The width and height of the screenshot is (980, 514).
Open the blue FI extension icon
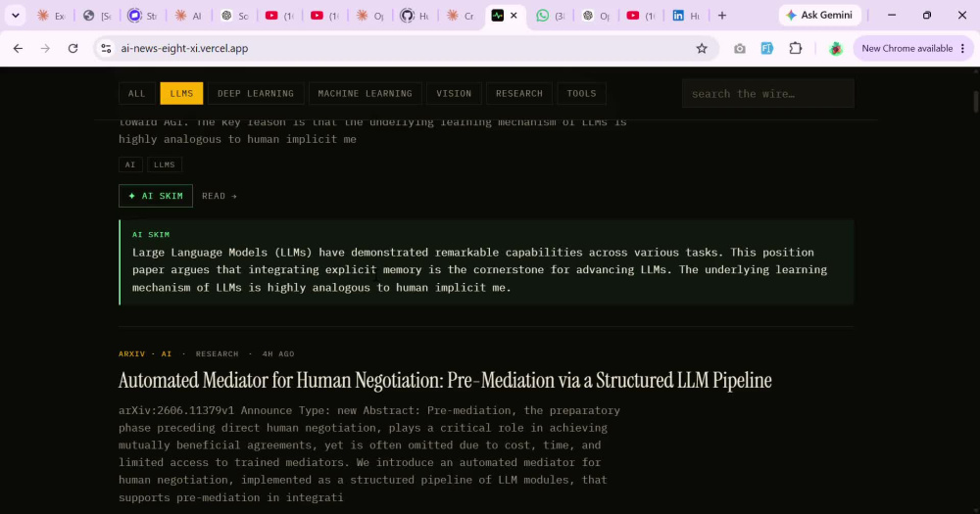point(767,48)
